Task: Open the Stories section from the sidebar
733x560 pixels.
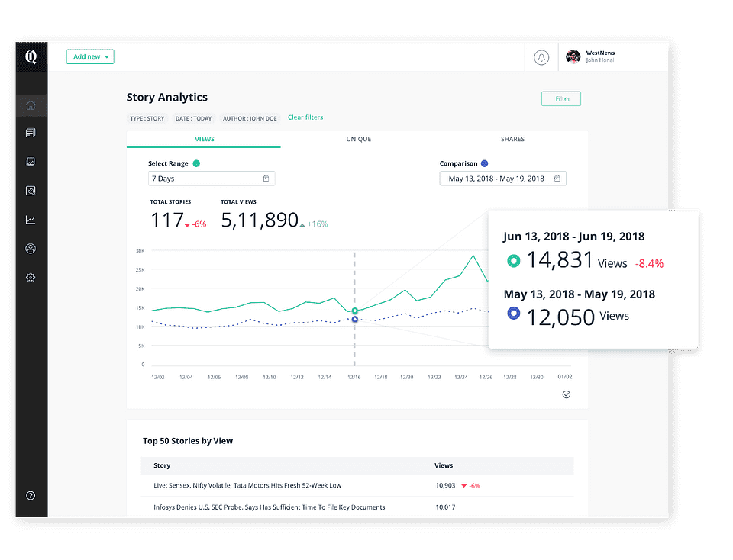Action: pyautogui.click(x=31, y=132)
